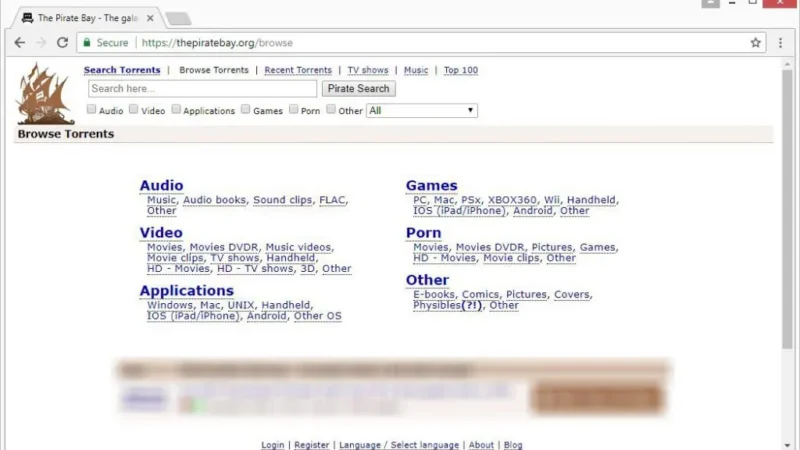Click the browser forward arrow
This screenshot has width=800, height=450.
(x=41, y=43)
